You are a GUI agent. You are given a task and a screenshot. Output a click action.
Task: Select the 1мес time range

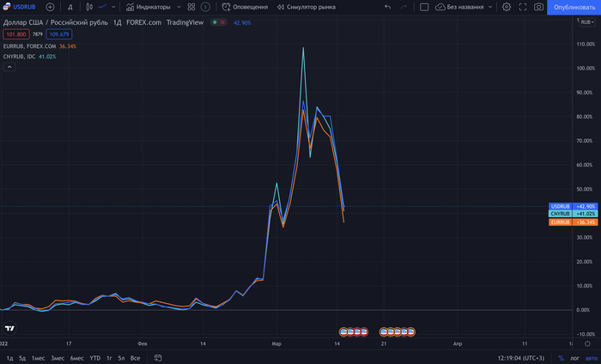coord(38,358)
